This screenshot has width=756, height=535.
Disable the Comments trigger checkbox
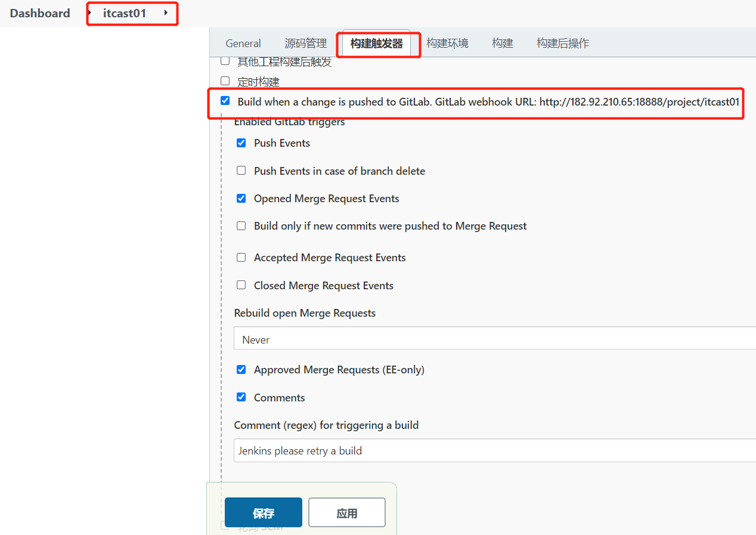(x=241, y=397)
